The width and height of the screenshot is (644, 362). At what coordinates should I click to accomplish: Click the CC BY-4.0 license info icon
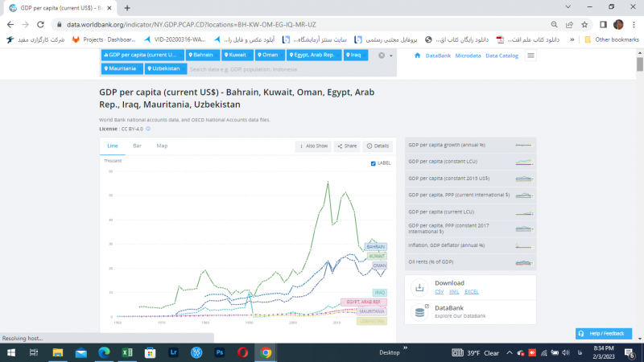click(148, 129)
